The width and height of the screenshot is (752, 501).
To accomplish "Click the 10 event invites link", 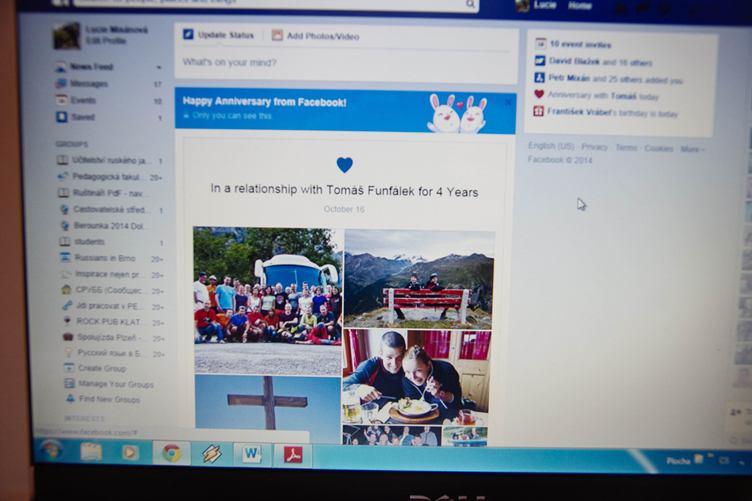I will point(580,45).
